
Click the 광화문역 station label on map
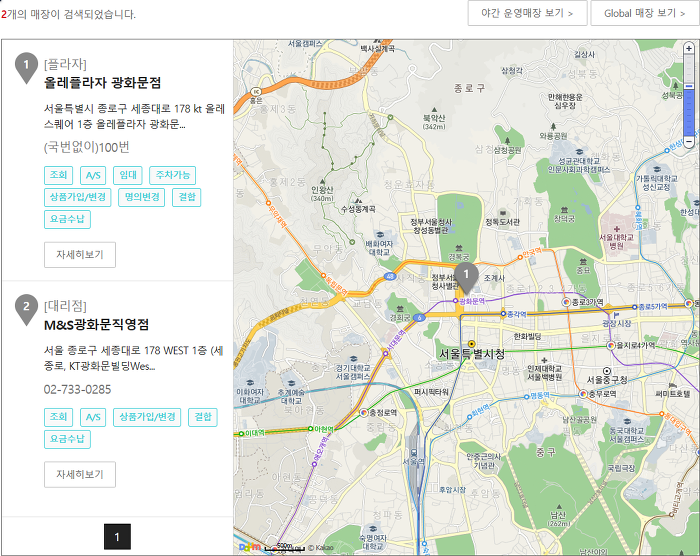[472, 301]
